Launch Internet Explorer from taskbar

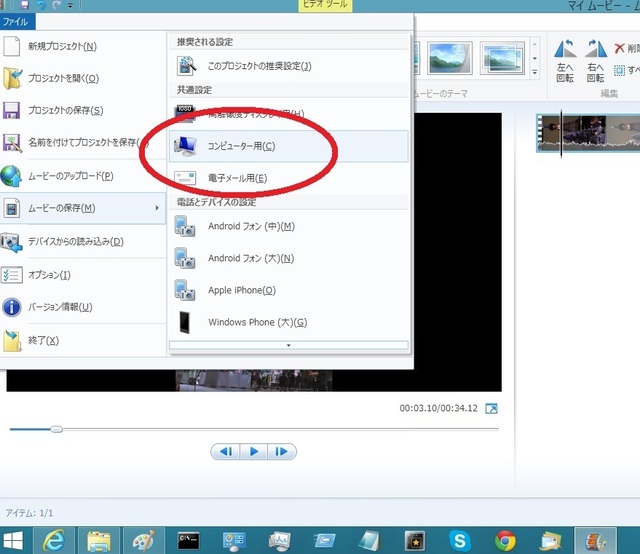54,541
